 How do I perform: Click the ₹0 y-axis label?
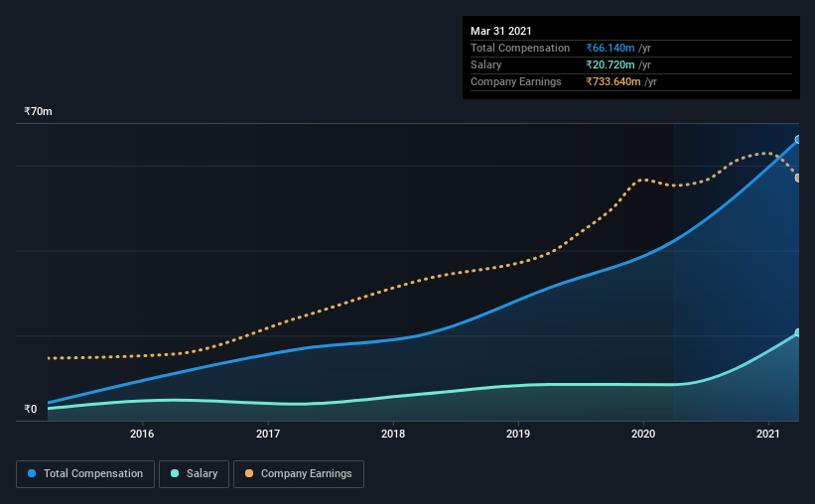click(x=31, y=409)
